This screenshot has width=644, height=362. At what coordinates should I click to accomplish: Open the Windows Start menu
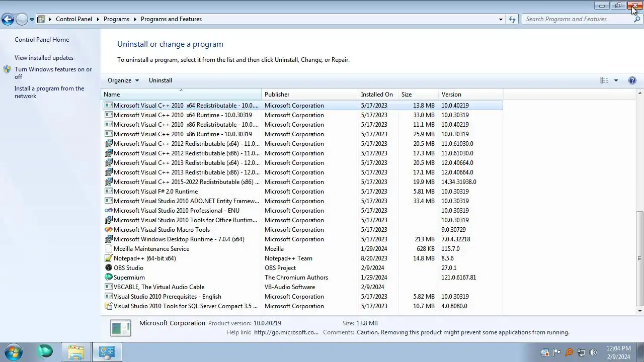pos(13,352)
